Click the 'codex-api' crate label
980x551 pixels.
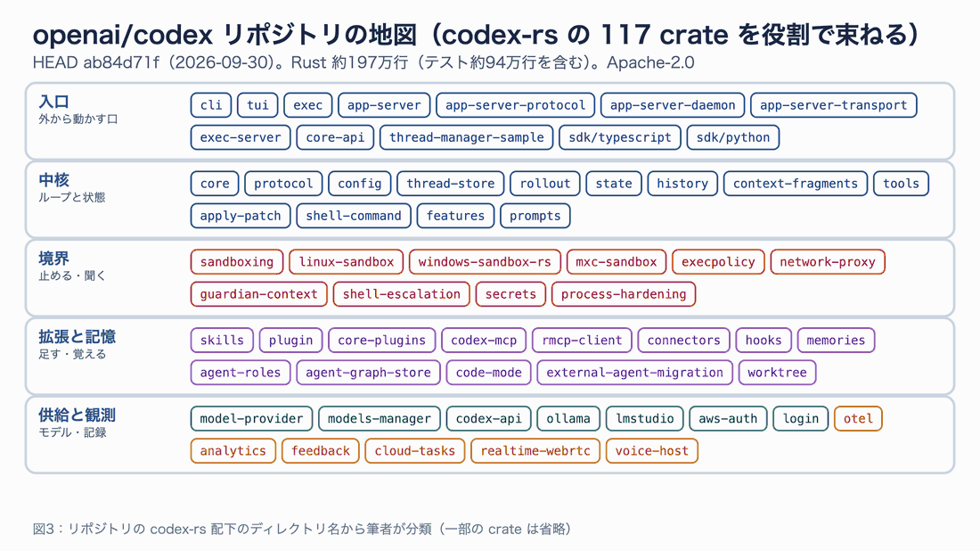pos(489,418)
